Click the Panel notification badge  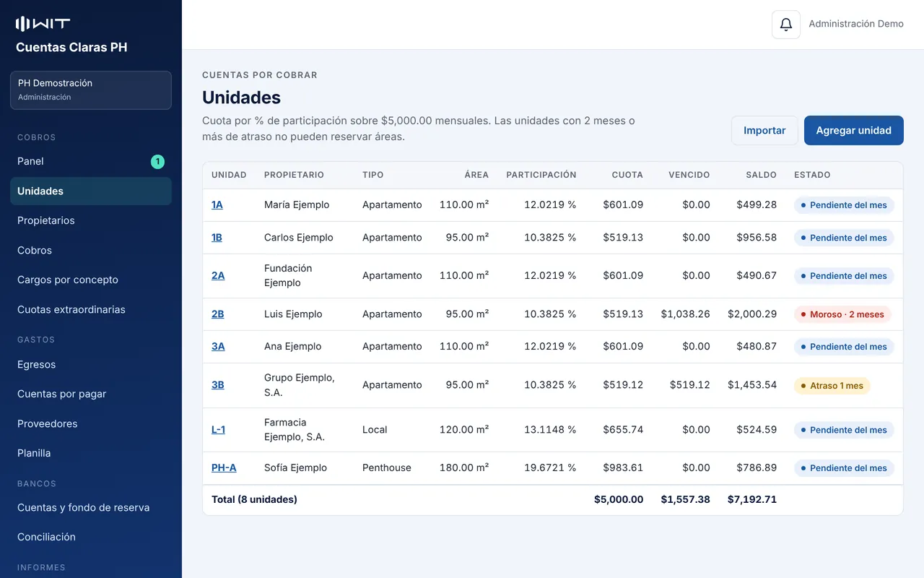coord(157,162)
